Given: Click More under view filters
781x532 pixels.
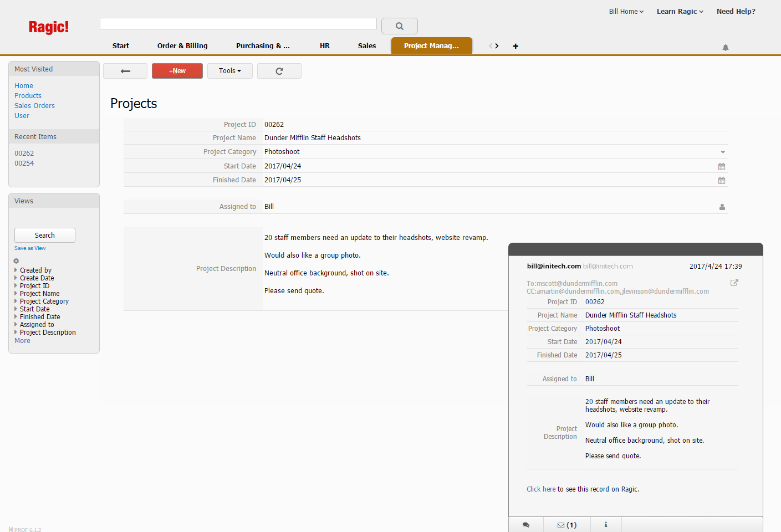Looking at the screenshot, I should [x=23, y=341].
